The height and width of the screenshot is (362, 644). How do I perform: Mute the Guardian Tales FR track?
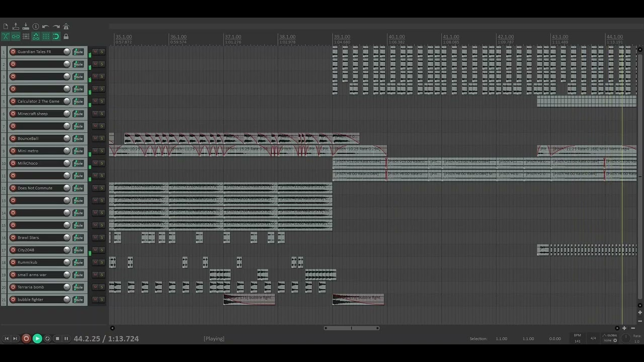[x=95, y=52]
